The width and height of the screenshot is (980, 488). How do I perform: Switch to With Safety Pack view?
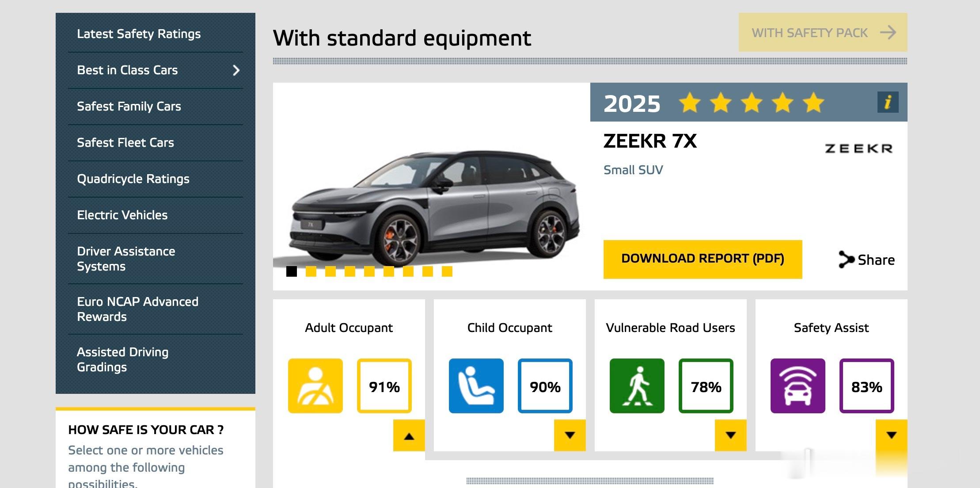[x=823, y=32]
